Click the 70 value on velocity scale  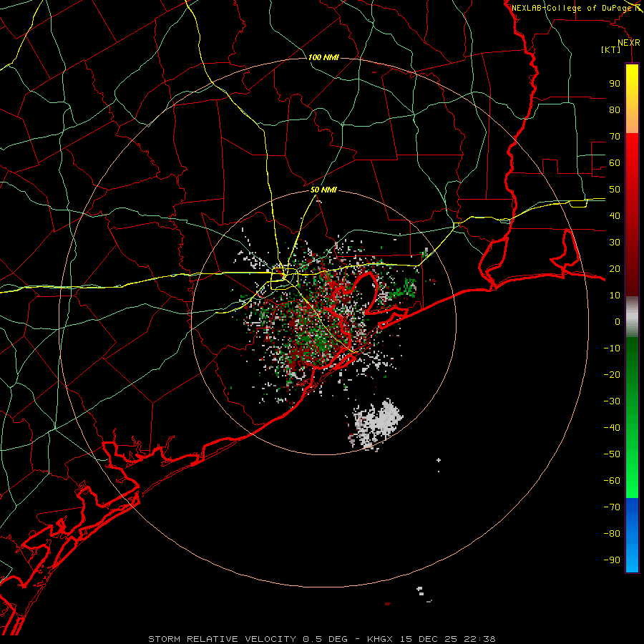[615, 137]
